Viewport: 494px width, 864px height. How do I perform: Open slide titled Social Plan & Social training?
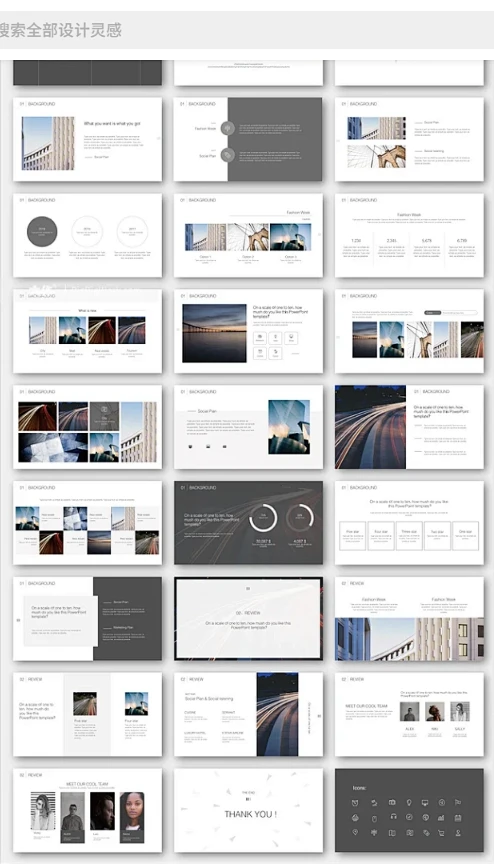click(248, 715)
